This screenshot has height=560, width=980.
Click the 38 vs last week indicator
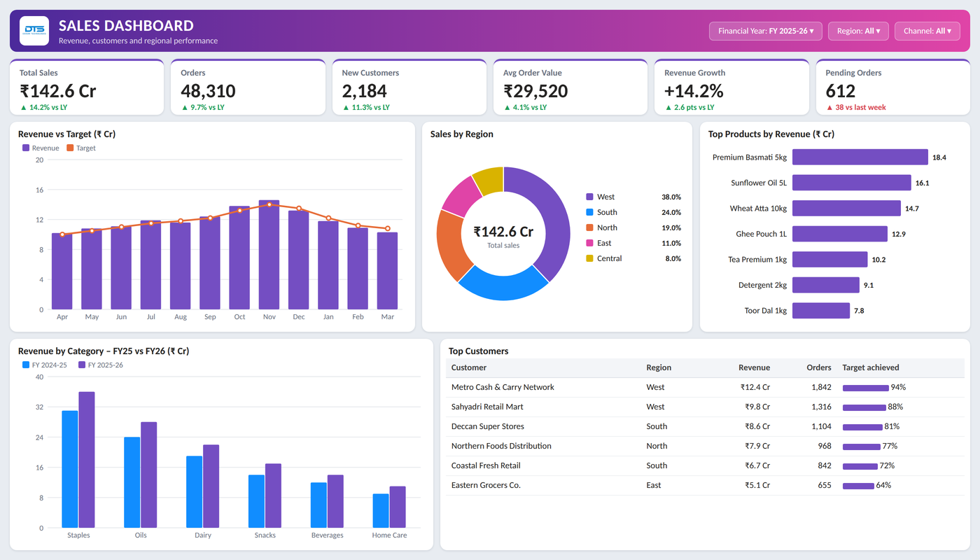855,108
